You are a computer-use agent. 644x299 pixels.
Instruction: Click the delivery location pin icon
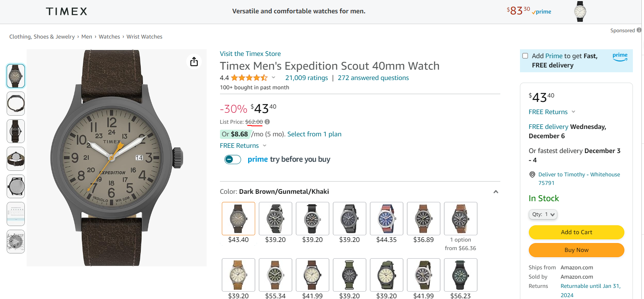tap(532, 175)
